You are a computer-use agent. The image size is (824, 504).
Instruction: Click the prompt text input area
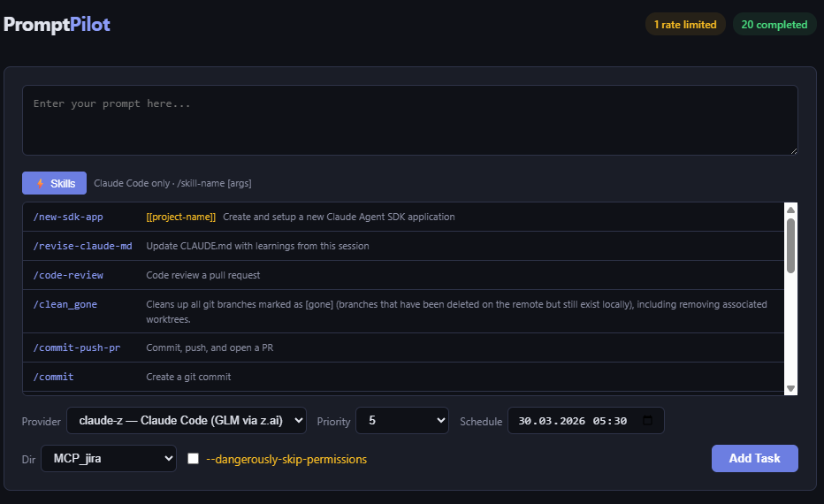(x=409, y=119)
